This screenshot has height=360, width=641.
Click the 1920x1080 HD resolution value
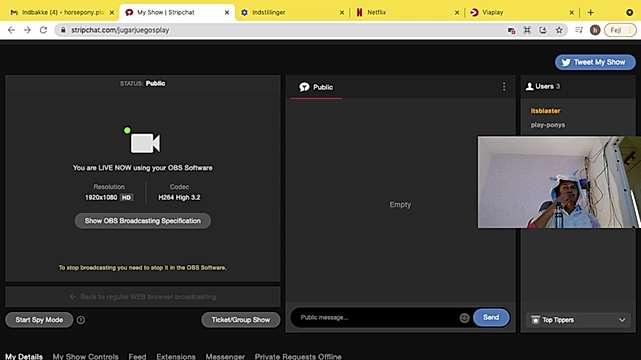[x=108, y=197]
